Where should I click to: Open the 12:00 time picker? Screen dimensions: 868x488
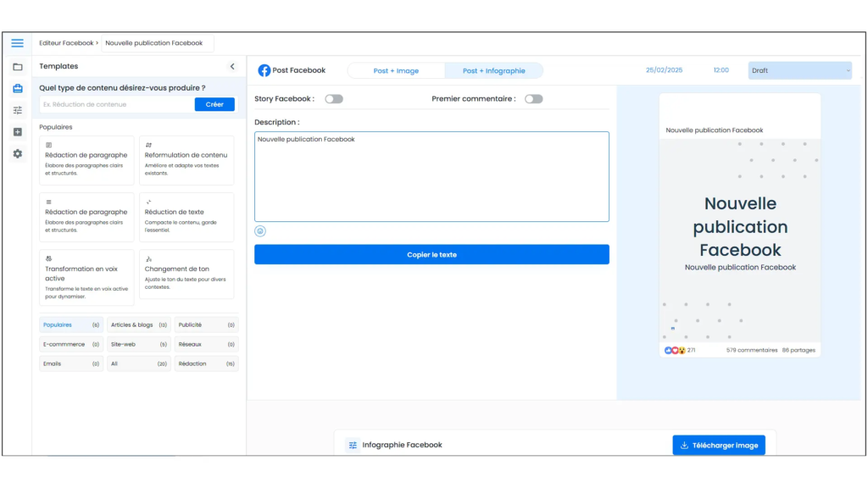tap(721, 70)
